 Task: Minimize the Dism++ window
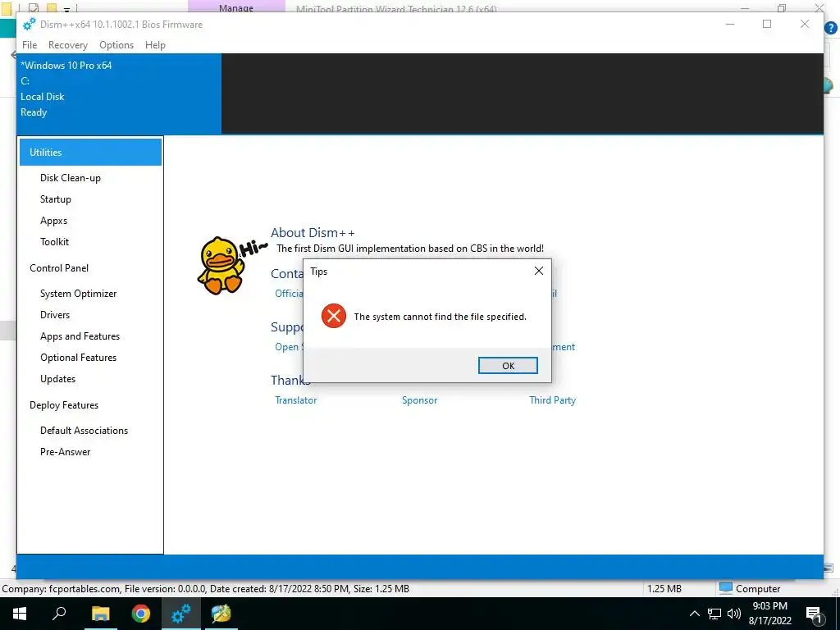tap(729, 24)
